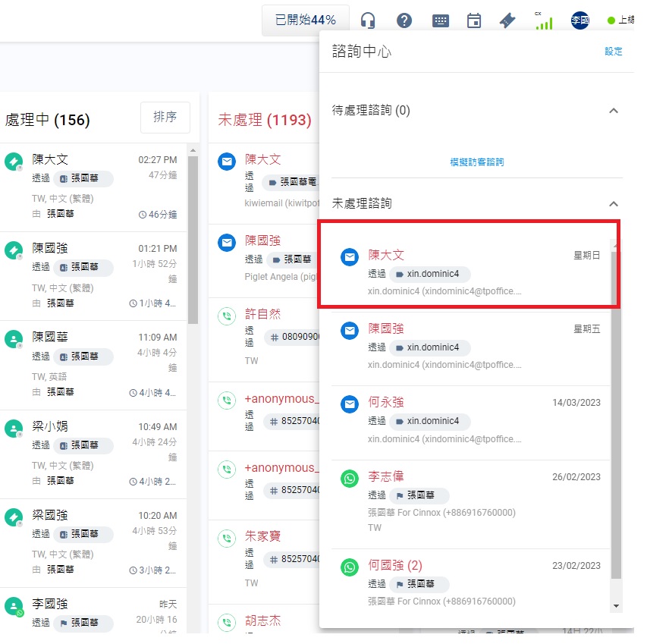Click person icon of 陳國華 in 處理中 list
The height and width of the screenshot is (644, 647).
click(14, 339)
